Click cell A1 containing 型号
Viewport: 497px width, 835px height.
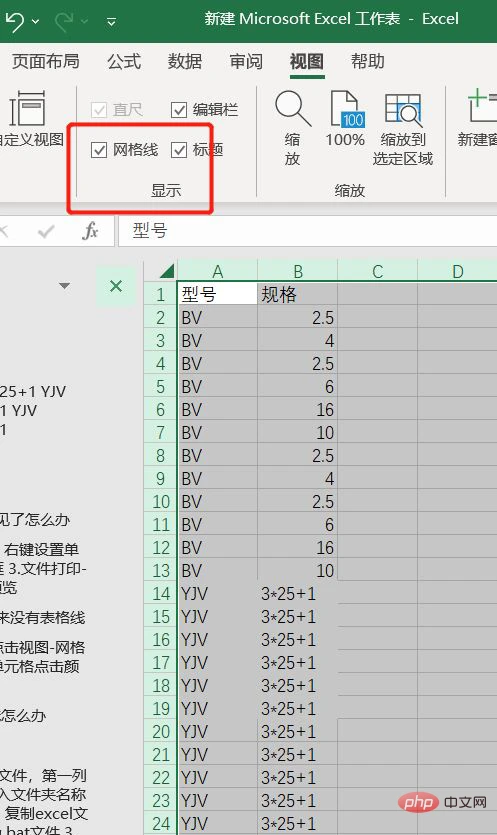click(x=217, y=294)
